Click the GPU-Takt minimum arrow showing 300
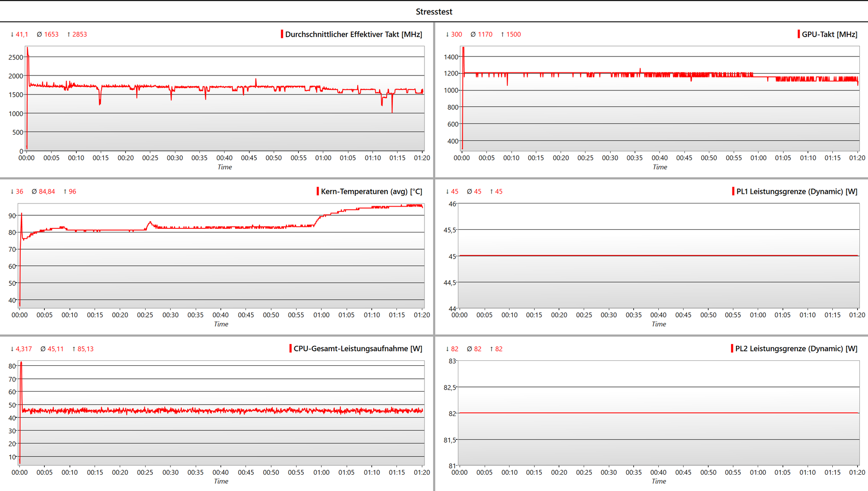868x491 pixels. 448,34
